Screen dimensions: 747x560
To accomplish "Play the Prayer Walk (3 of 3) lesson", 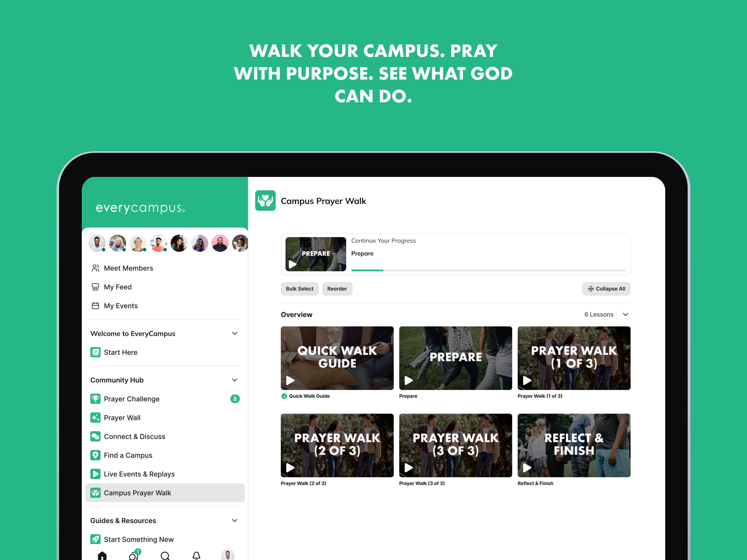I will pos(408,468).
